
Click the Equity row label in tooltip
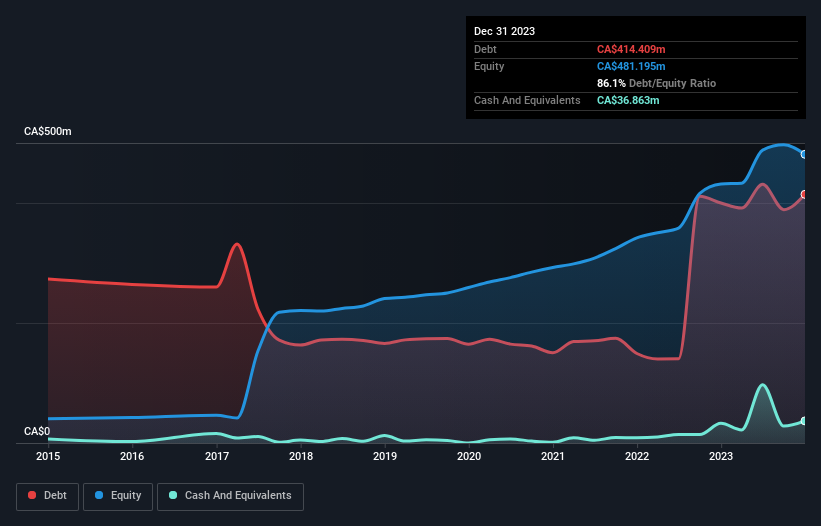pyautogui.click(x=489, y=66)
